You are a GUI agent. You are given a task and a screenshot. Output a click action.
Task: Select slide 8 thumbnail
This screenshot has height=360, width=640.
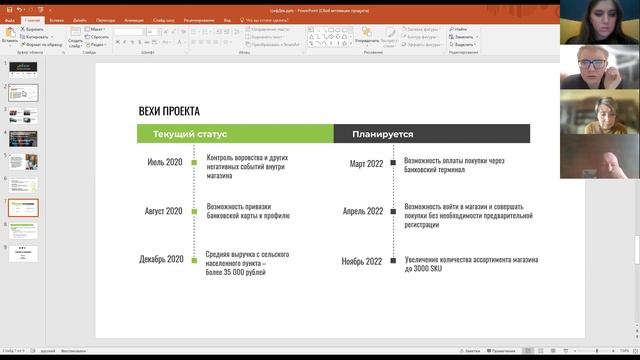pos(23,231)
